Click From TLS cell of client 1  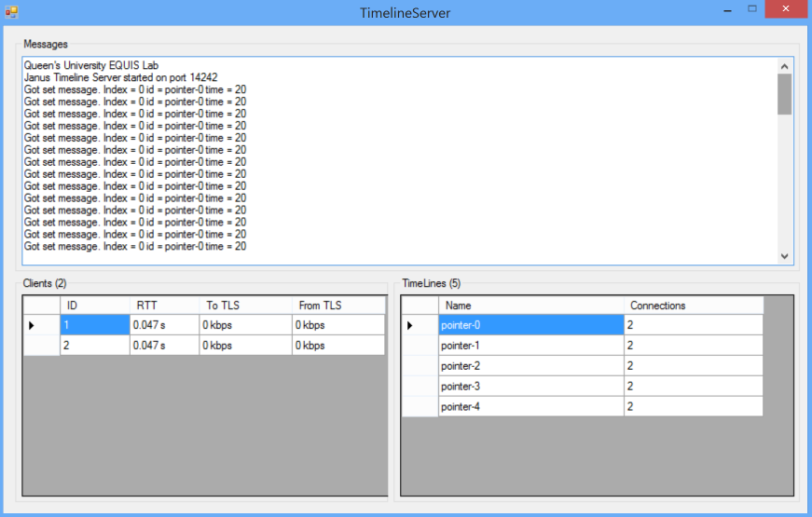click(x=338, y=325)
